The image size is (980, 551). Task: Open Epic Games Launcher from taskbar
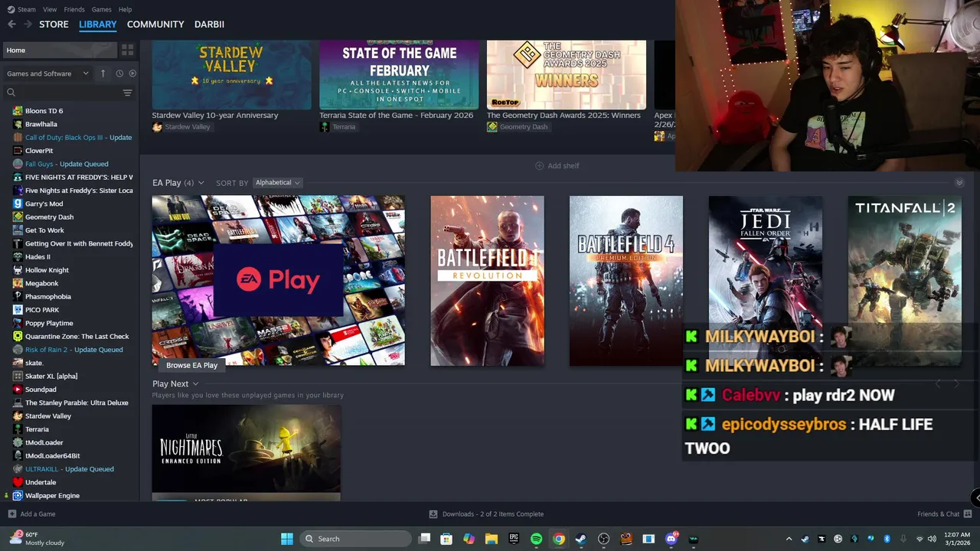tap(514, 539)
